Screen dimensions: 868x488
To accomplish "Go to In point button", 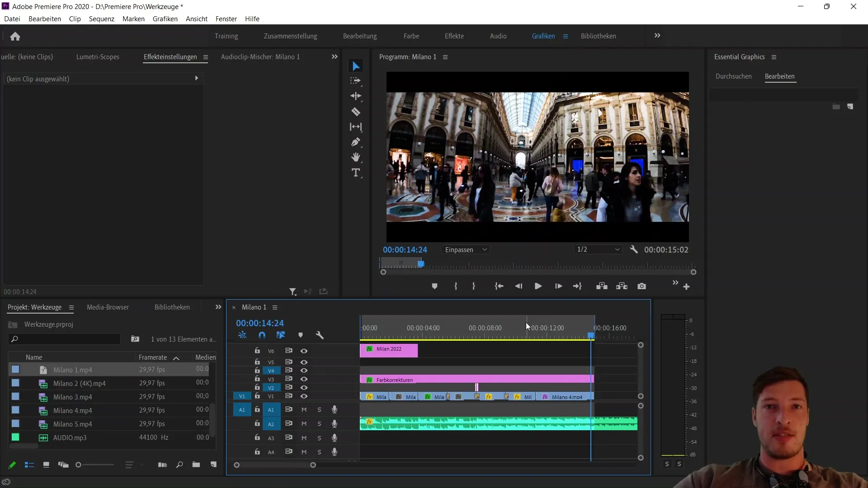I will click(499, 286).
